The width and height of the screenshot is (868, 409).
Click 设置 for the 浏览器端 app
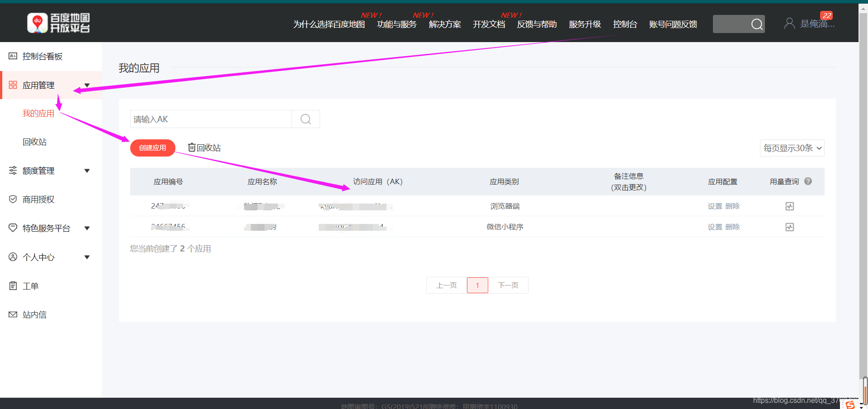click(x=715, y=206)
